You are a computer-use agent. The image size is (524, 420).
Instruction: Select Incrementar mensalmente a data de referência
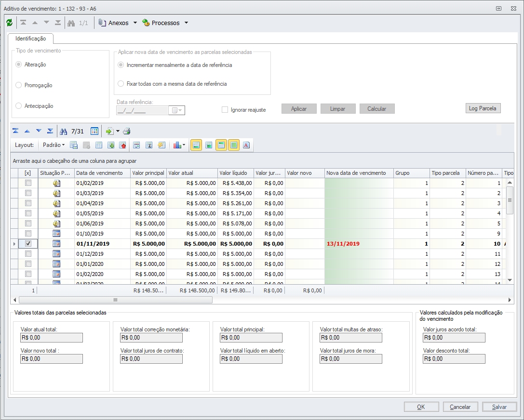click(121, 65)
